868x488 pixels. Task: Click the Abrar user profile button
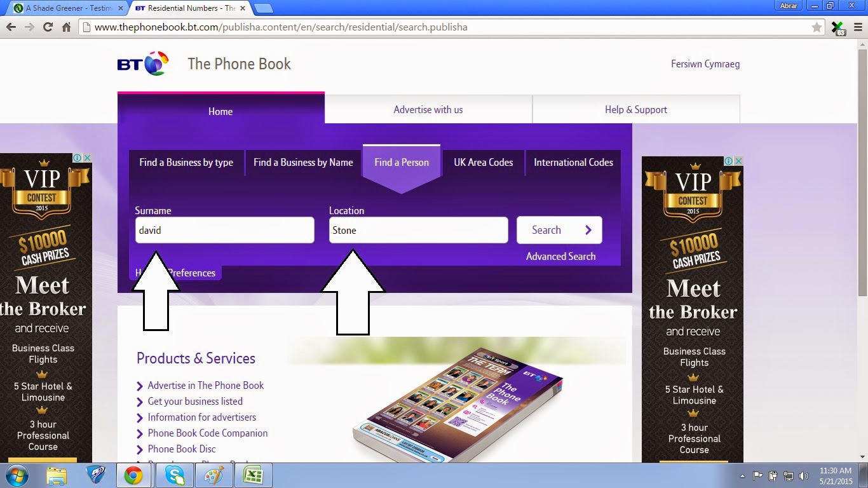point(788,6)
